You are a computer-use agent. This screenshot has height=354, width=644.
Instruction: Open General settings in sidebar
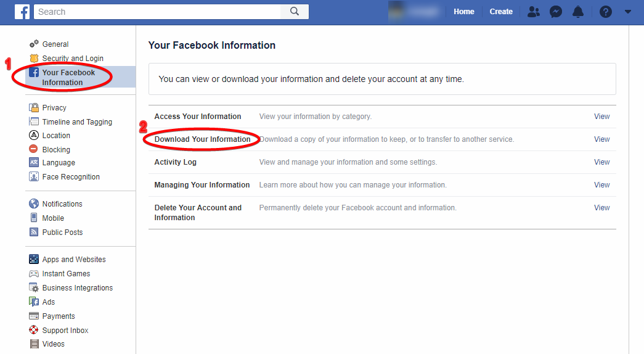point(55,44)
